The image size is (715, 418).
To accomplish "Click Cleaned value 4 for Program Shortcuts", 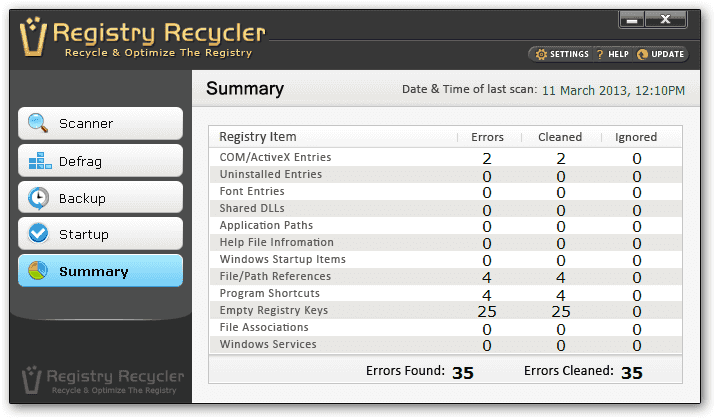I will (560, 295).
